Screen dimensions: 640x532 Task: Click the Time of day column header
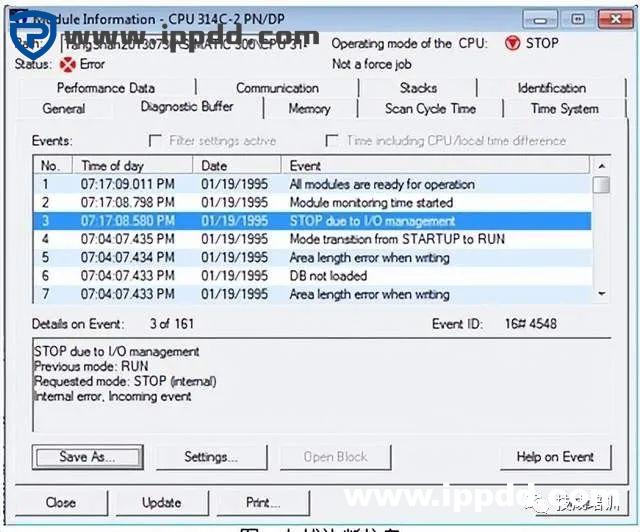tap(133, 166)
